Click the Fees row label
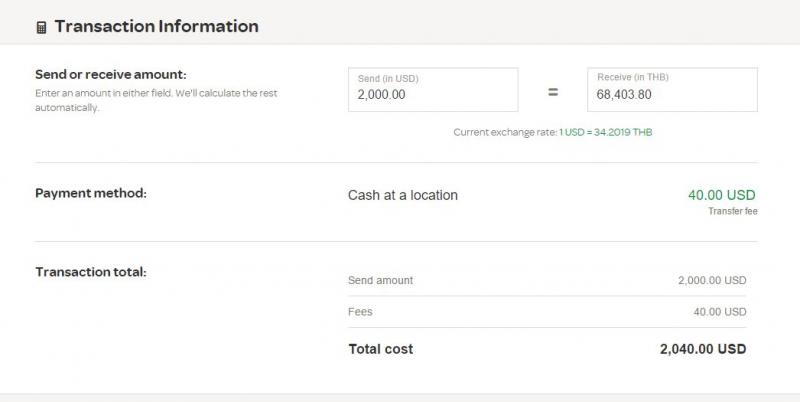Screen dimensions: 800x402 pos(360,312)
